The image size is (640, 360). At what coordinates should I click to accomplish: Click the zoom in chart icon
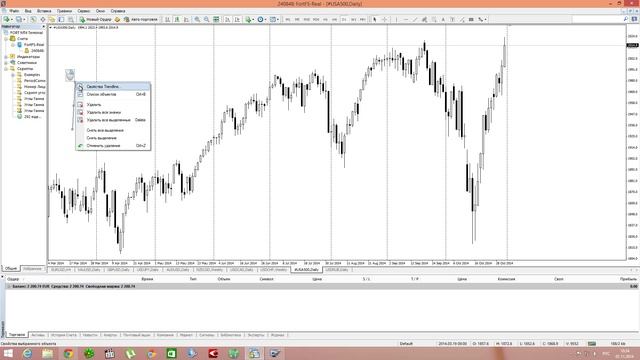[197, 19]
